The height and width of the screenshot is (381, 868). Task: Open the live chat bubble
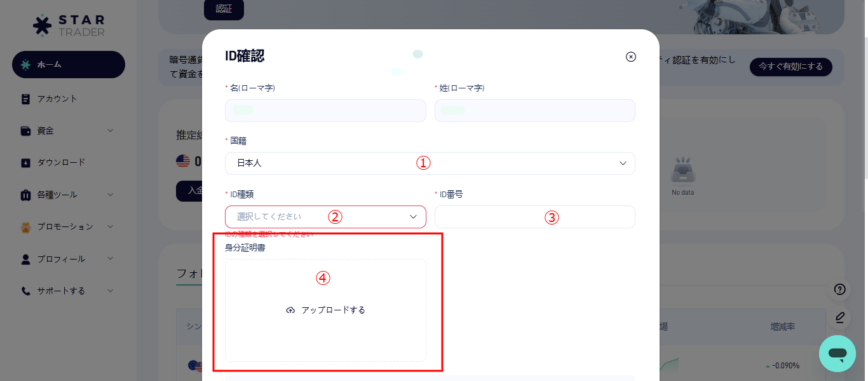point(837,354)
